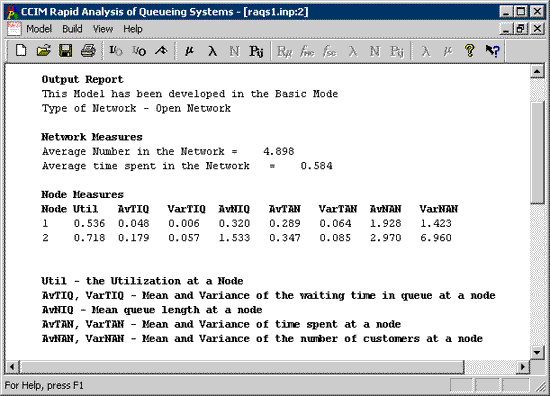Click the grayed Pij toolbar icon
The width and height of the screenshot is (550, 396).
[x=397, y=52]
